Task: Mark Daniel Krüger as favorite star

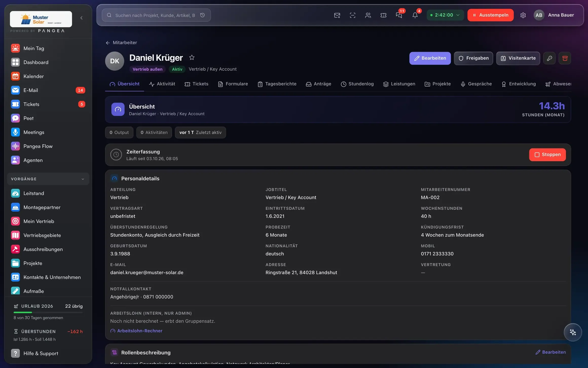Action: (192, 58)
